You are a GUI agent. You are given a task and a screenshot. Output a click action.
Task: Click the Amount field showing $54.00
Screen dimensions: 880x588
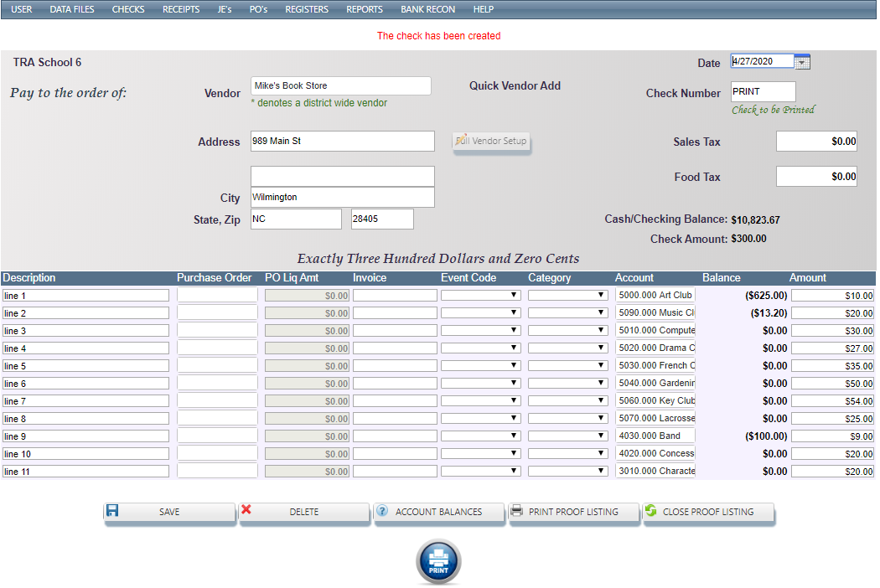click(x=833, y=401)
